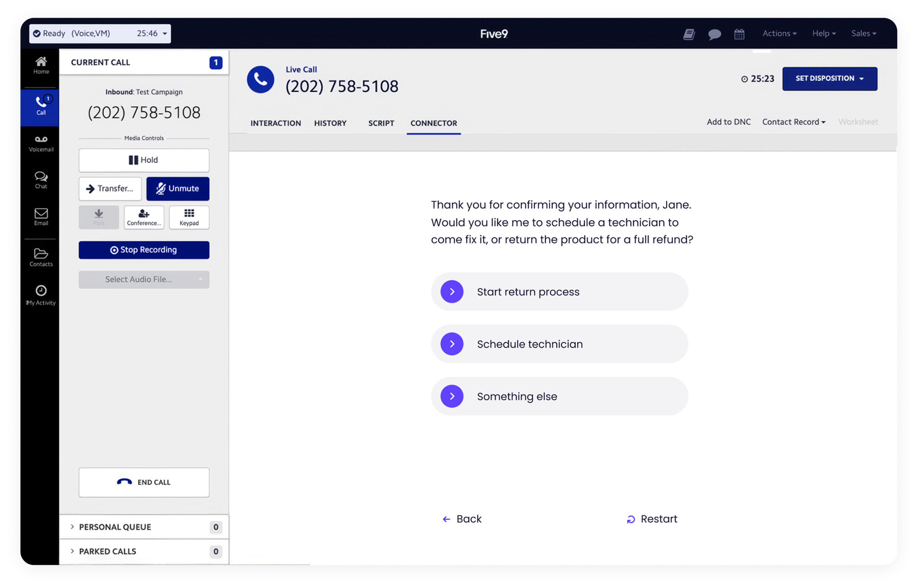Open Contacts folder icon
The height and width of the screenshot is (588, 918).
41,257
